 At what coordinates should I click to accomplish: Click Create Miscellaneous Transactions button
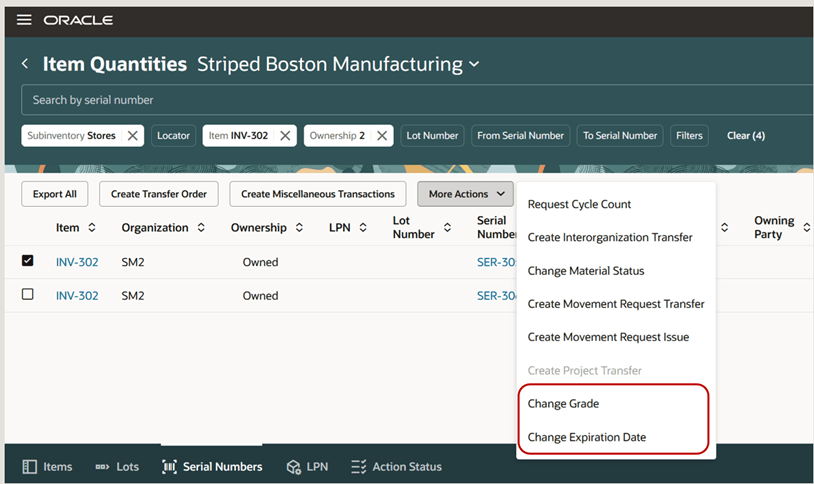(318, 194)
